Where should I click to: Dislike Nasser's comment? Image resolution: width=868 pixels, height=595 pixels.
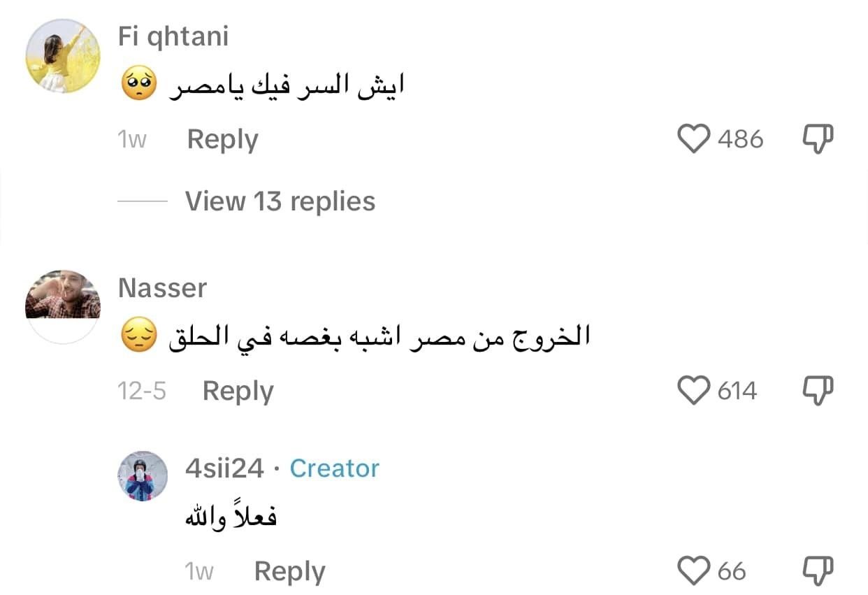pyautogui.click(x=816, y=390)
